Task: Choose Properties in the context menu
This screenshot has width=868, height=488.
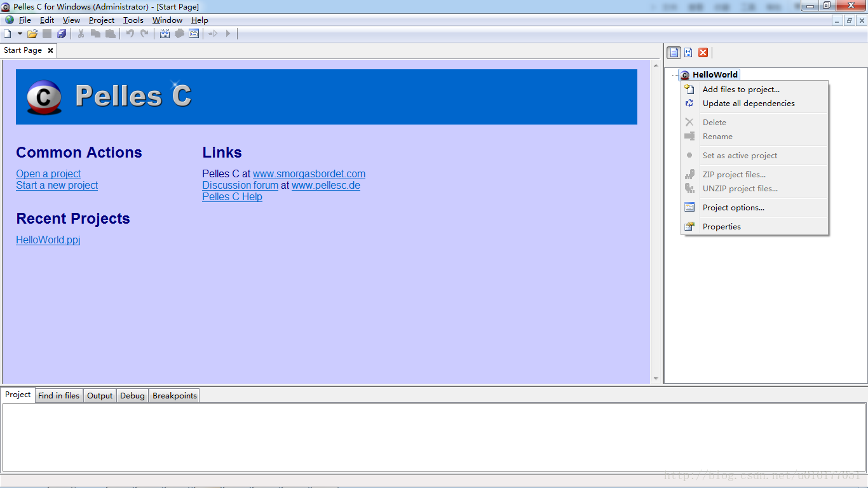Action: click(755, 227)
